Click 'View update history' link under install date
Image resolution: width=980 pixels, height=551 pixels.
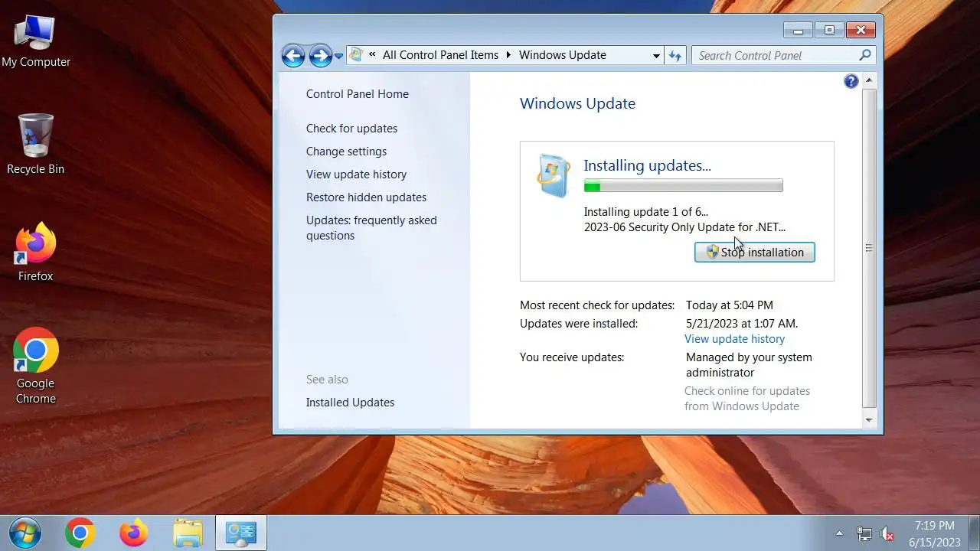point(734,339)
